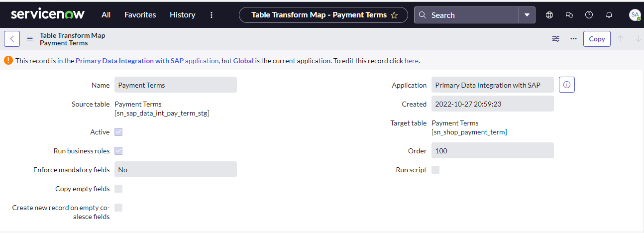Open the globe scope picker icon

(x=549, y=15)
